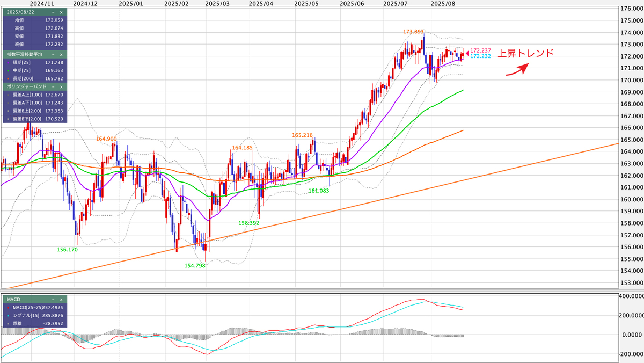Toggle visibility of the 短期[25] EMA line
Image resolution: width=644 pixels, height=363 pixels.
tap(8, 62)
